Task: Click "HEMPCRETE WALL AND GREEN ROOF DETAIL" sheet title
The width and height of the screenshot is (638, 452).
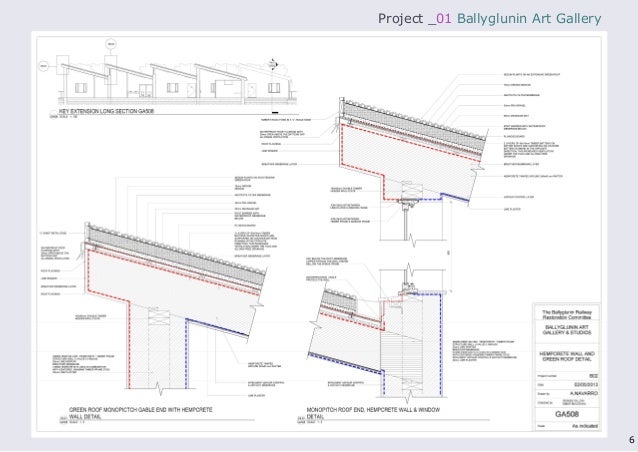Action: point(566,356)
